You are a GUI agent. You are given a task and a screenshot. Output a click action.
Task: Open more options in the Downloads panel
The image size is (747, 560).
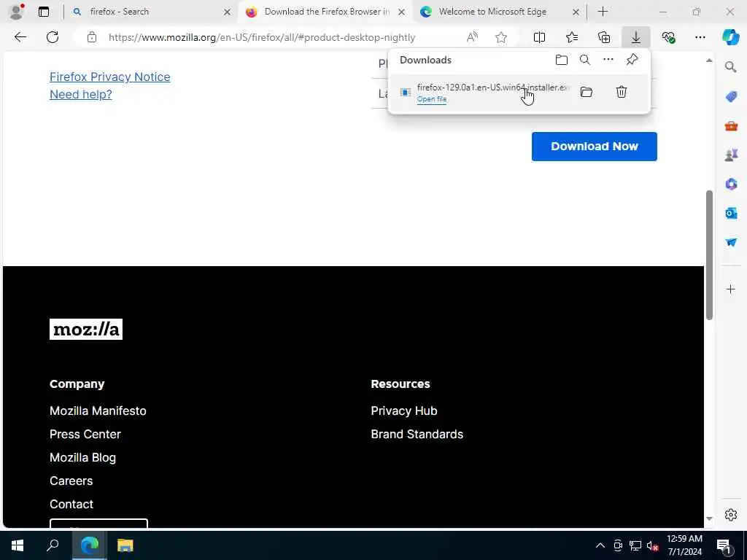click(608, 60)
